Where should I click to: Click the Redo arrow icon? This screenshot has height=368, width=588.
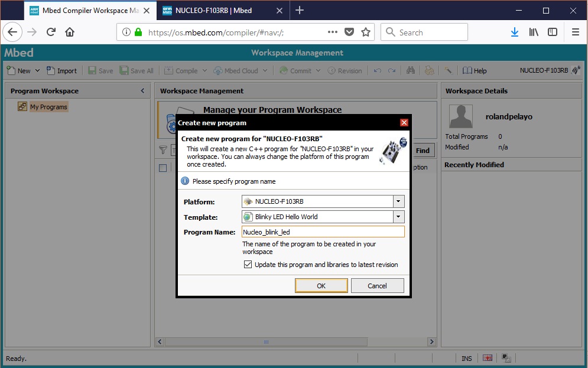tap(392, 70)
